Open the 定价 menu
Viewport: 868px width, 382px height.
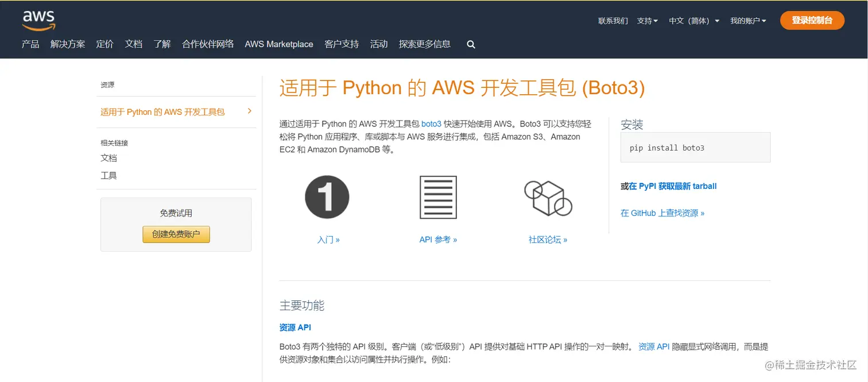[x=105, y=44]
